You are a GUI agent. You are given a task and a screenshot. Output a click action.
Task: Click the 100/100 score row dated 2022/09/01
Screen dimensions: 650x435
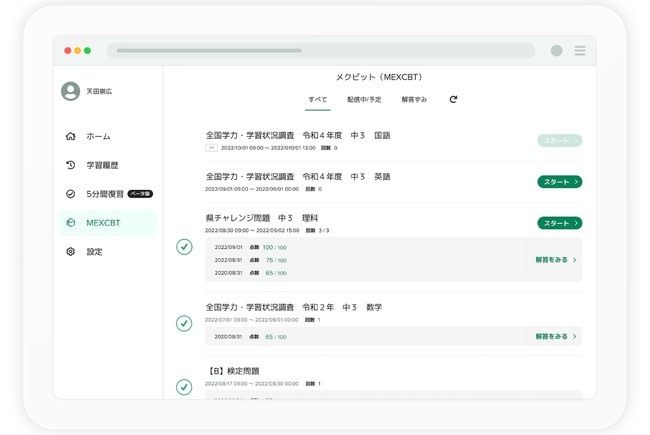(x=250, y=247)
